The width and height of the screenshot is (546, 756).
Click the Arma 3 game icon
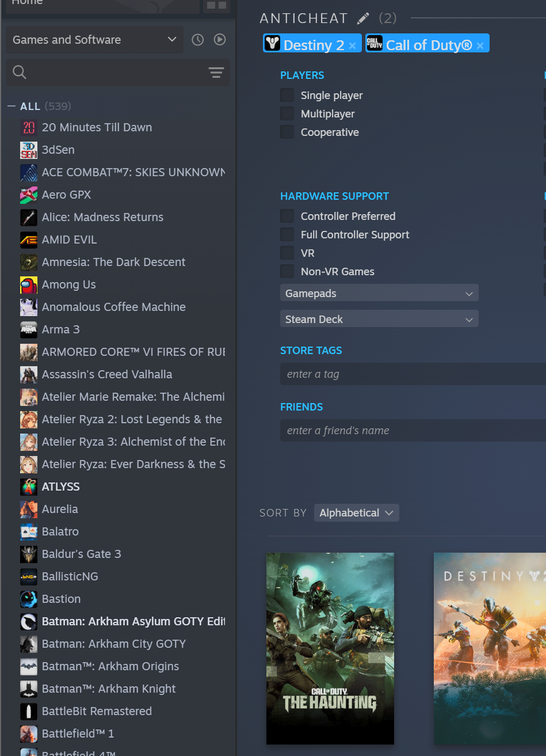click(29, 329)
